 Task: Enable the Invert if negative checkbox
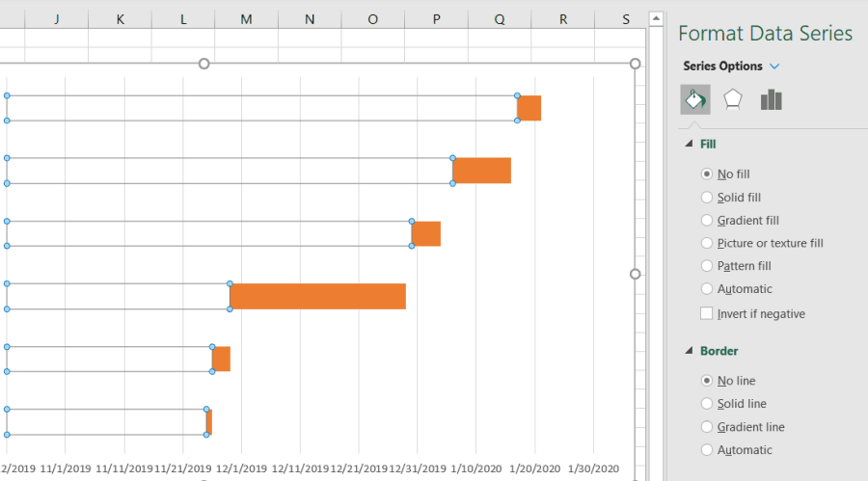tap(707, 313)
